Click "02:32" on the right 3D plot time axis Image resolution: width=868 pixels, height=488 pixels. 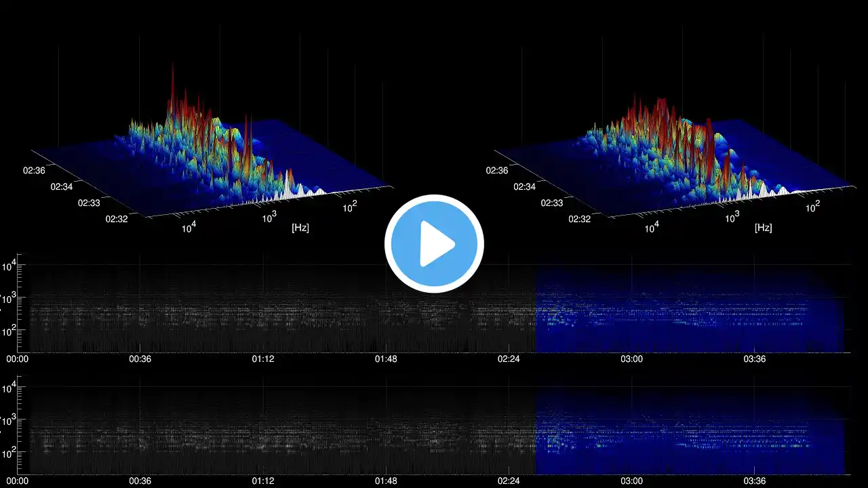[x=580, y=219]
